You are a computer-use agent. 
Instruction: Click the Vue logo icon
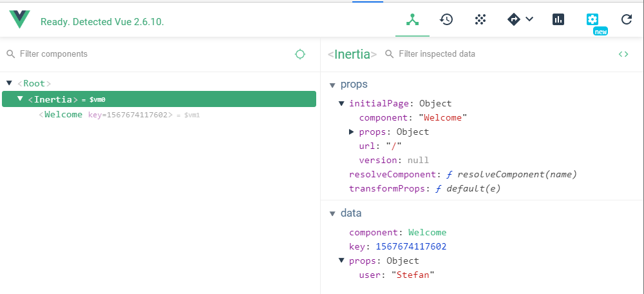[20, 19]
